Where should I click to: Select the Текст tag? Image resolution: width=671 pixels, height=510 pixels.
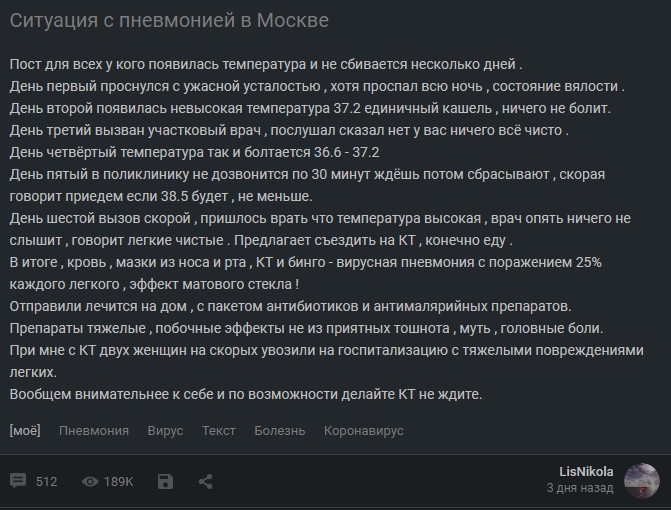(219, 430)
